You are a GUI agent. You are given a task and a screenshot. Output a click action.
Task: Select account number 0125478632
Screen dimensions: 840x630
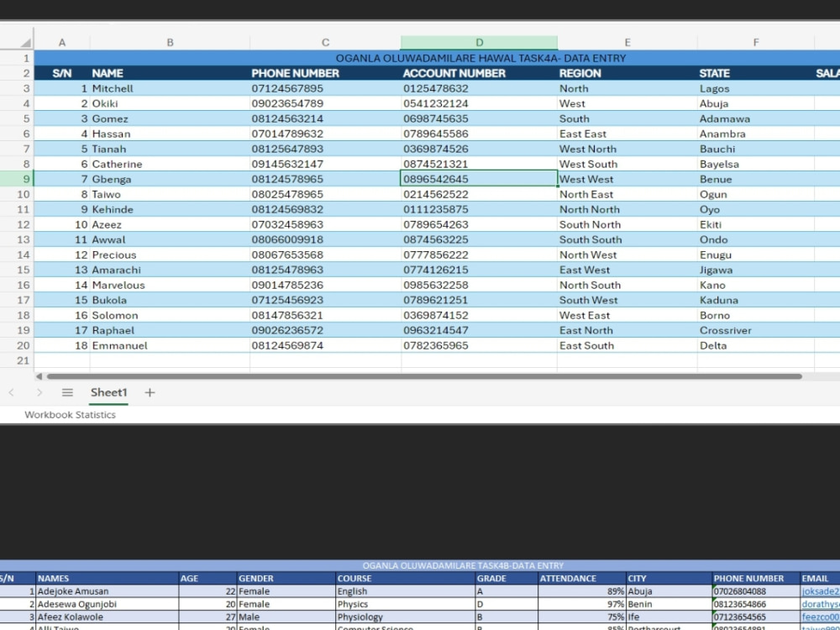pos(479,88)
